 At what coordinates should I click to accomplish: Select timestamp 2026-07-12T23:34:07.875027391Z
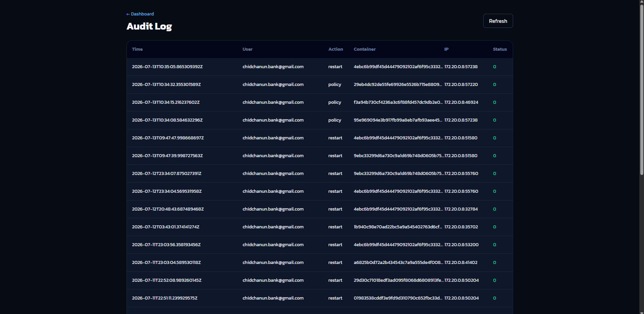pos(166,174)
